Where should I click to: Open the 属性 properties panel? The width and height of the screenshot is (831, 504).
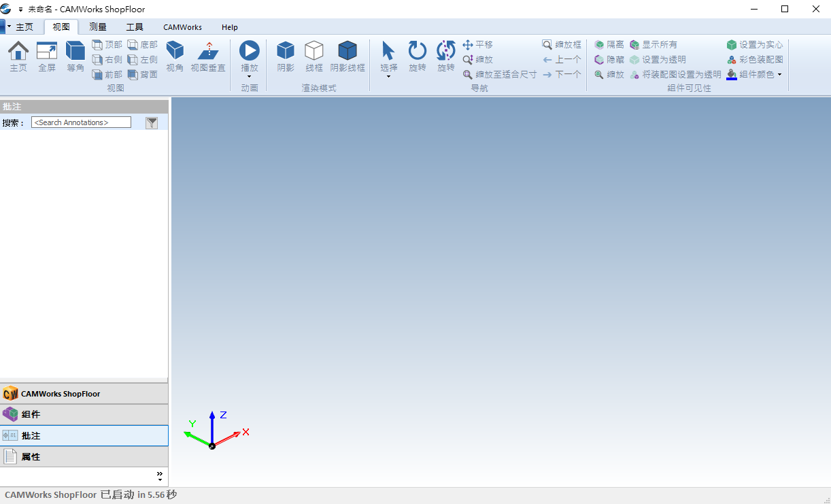click(x=84, y=456)
